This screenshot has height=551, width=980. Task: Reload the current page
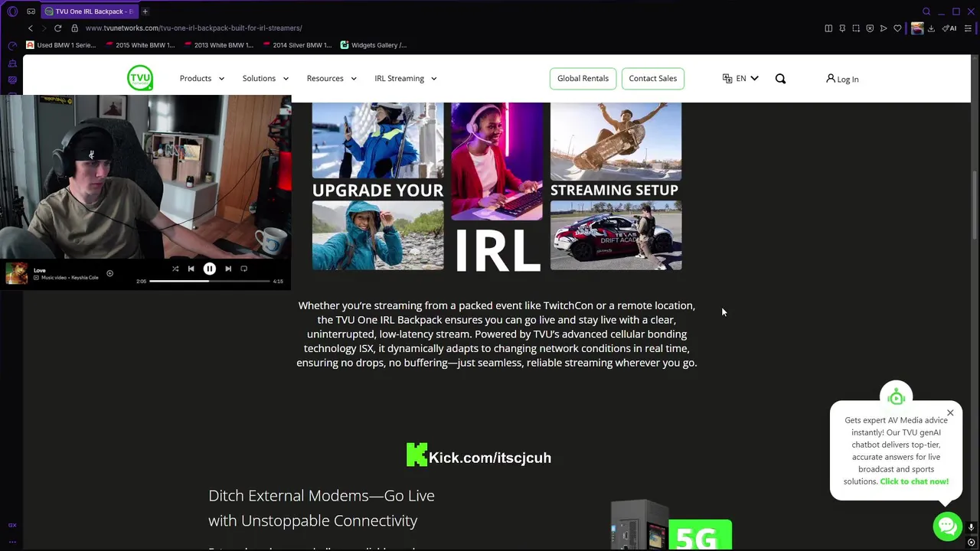pyautogui.click(x=57, y=28)
